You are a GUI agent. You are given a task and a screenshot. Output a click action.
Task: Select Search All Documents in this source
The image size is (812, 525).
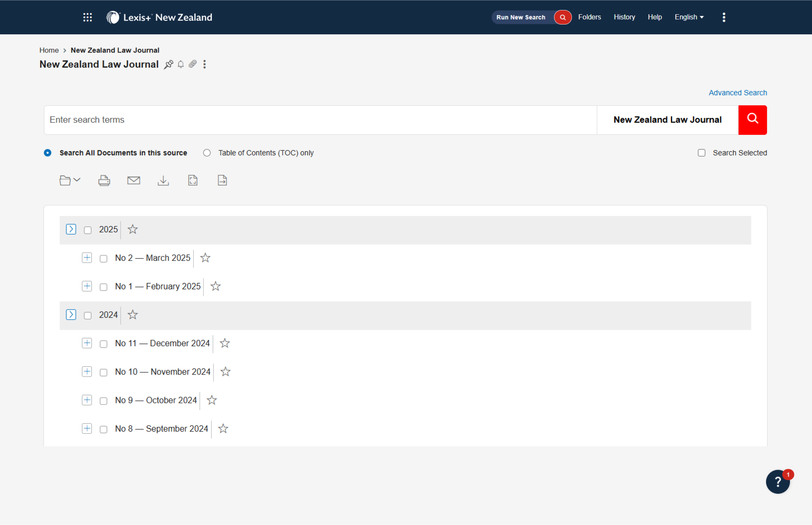pos(48,153)
